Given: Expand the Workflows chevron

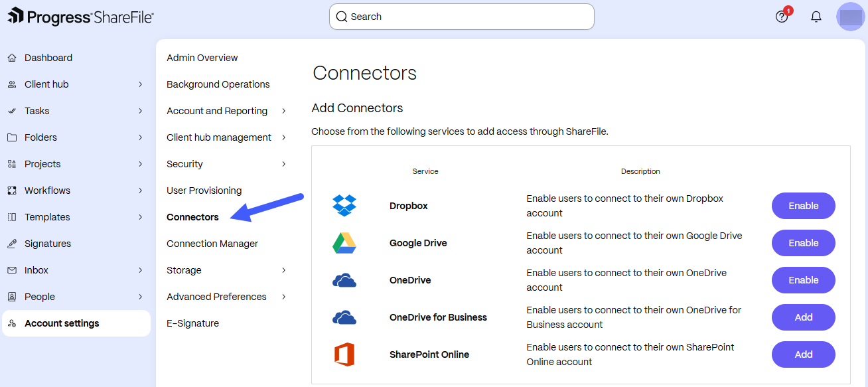Looking at the screenshot, I should point(140,191).
